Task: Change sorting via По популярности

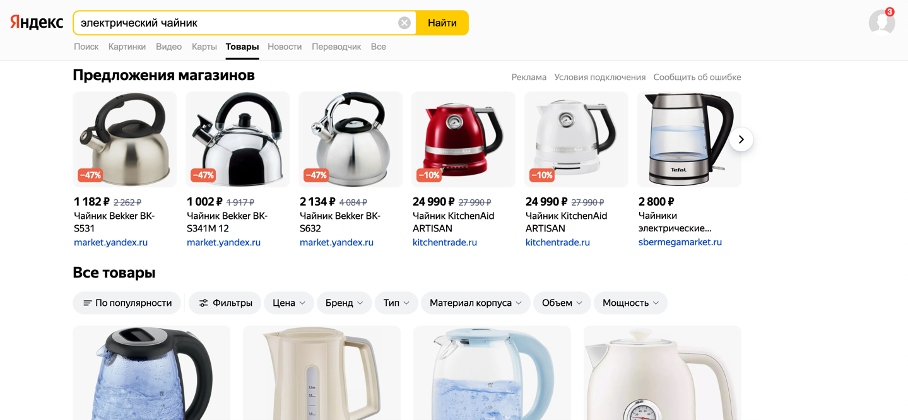Action: (x=127, y=303)
